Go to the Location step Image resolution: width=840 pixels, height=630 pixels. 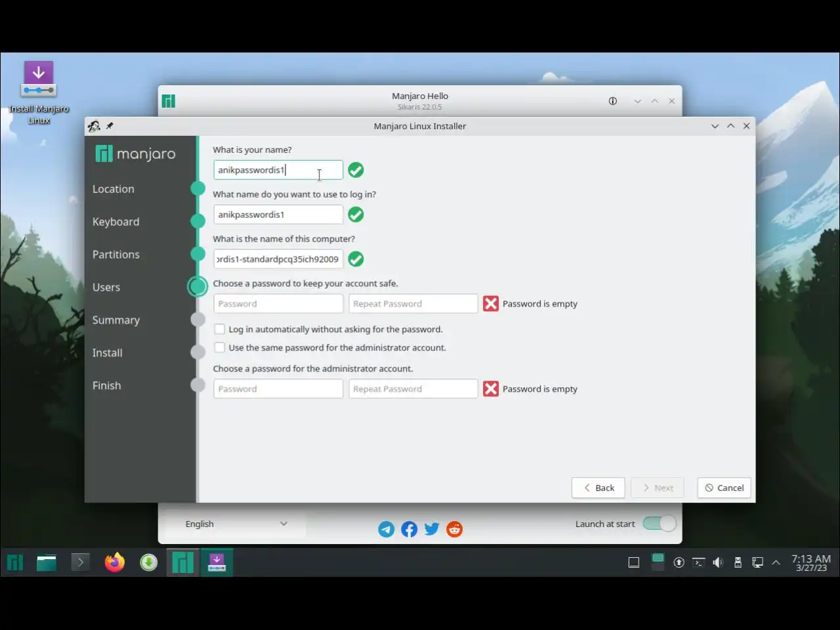pyautogui.click(x=114, y=189)
